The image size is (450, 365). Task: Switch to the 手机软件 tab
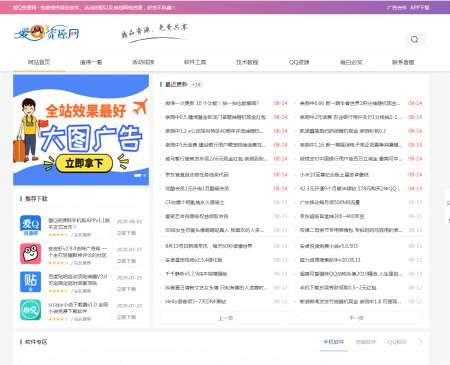tap(334, 342)
